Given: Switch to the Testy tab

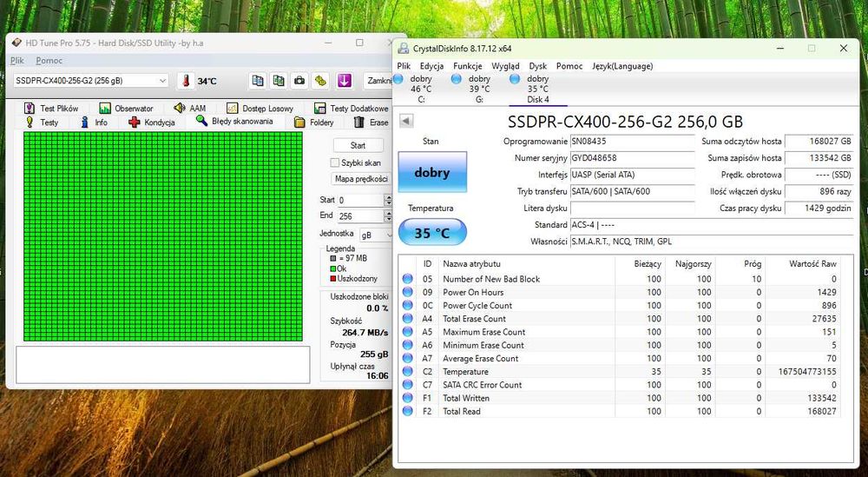Looking at the screenshot, I should pyautogui.click(x=42, y=123).
